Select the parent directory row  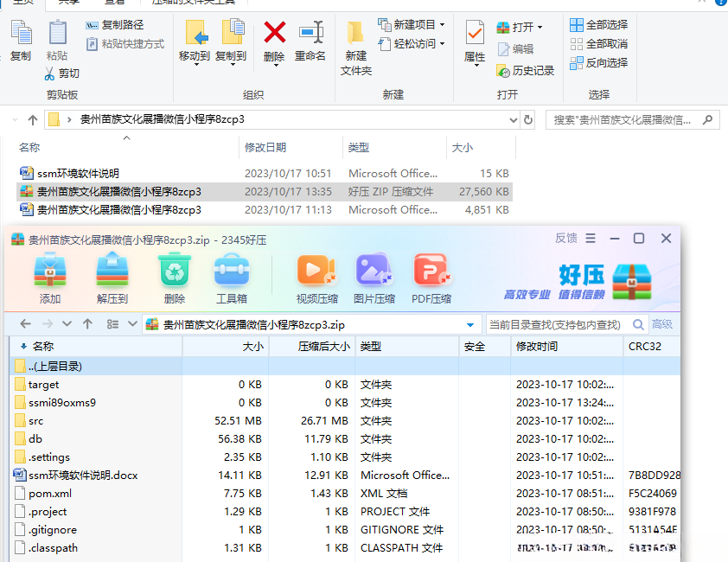(x=345, y=366)
